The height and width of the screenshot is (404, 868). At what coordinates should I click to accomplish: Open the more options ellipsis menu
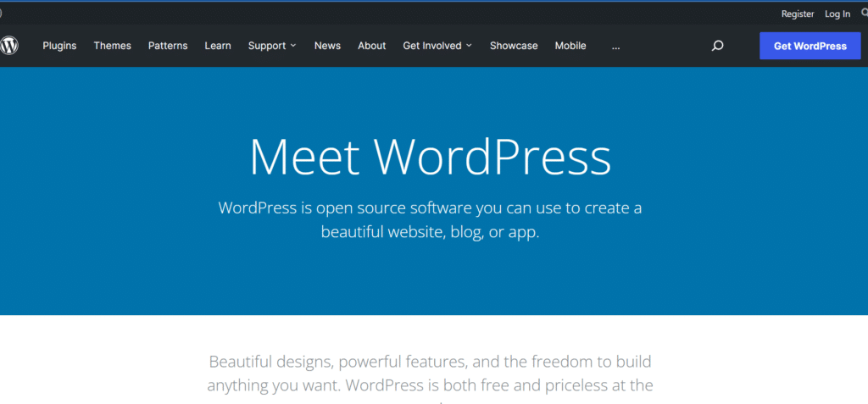click(x=615, y=47)
